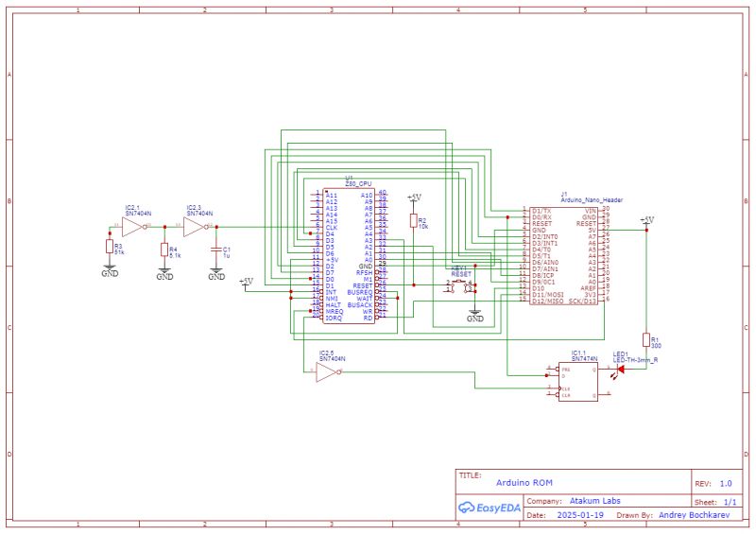Click the 'IORQ' pin label on Z80

click(334, 319)
